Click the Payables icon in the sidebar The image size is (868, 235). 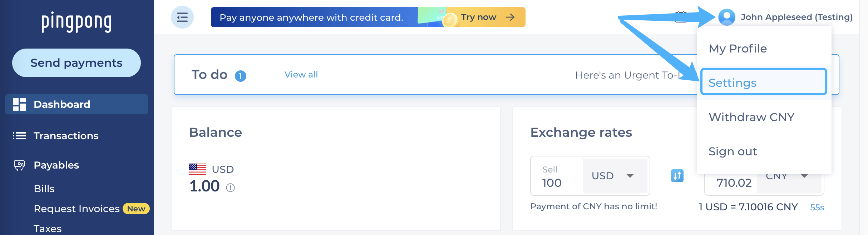click(19, 165)
